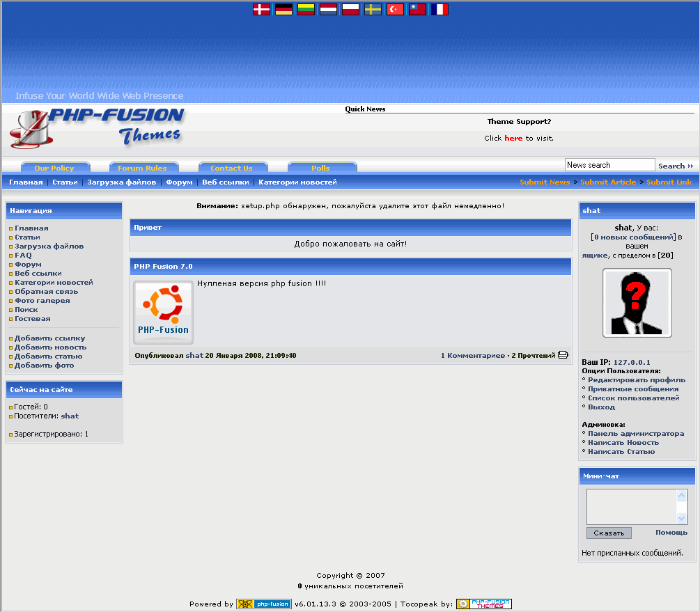Viewport: 700px width, 612px height.
Task: Click Главная in top navigation bar
Action: pos(26,182)
